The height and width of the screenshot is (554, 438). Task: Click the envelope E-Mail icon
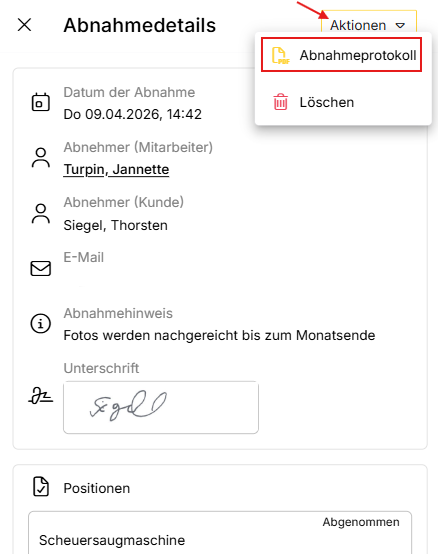[x=41, y=269]
